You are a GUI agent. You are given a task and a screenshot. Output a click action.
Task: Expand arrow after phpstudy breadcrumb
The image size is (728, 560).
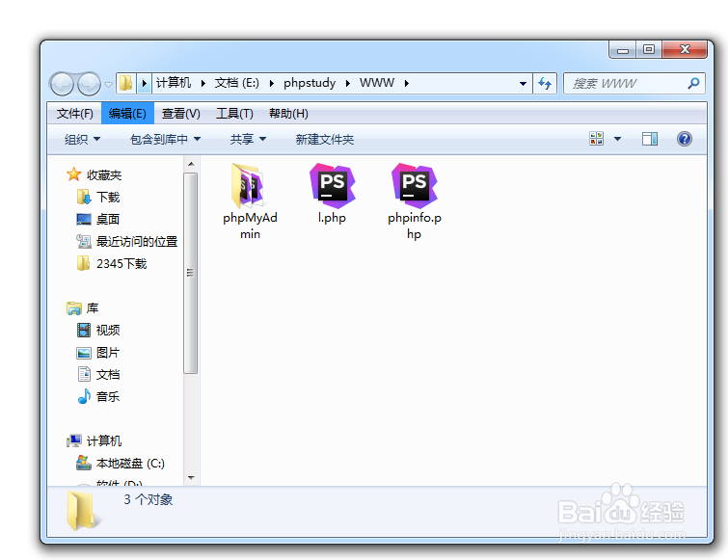click(347, 84)
